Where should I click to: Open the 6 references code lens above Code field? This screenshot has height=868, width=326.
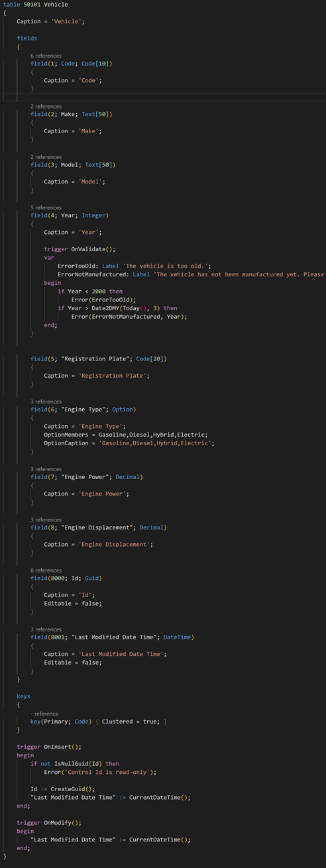pos(46,56)
